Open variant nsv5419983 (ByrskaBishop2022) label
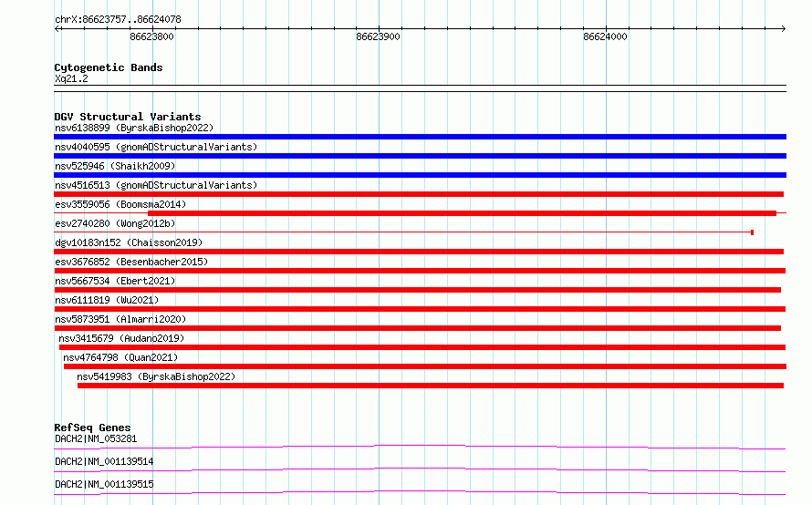 (x=156, y=376)
